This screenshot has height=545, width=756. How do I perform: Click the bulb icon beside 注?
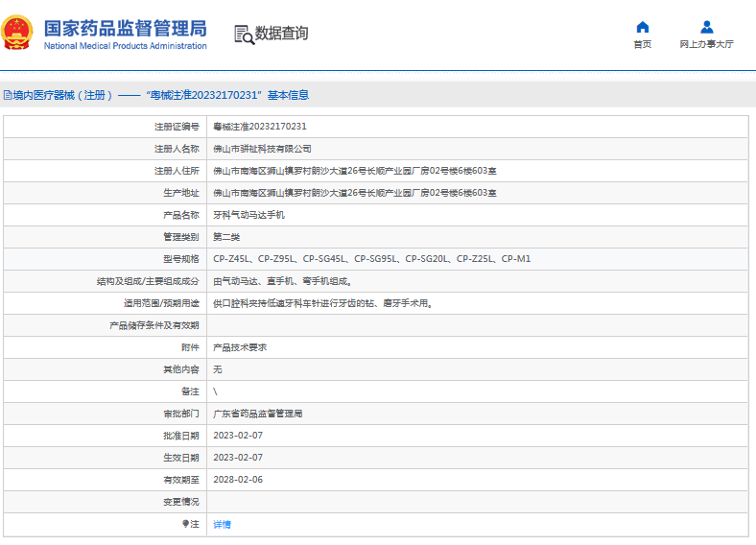tap(185, 524)
